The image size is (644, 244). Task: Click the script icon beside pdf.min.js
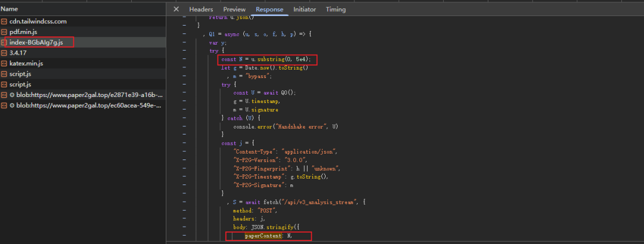4,32
